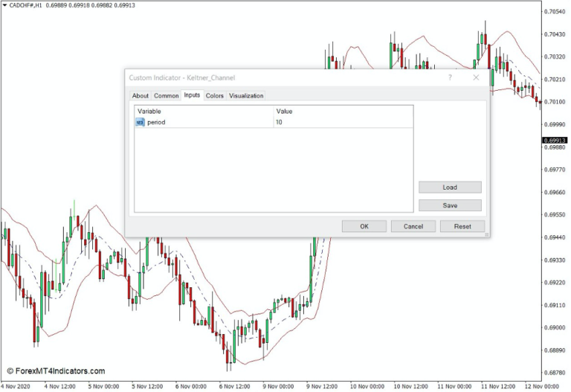This screenshot has width=571, height=392.
Task: Click the question mark help button
Action: (x=450, y=77)
